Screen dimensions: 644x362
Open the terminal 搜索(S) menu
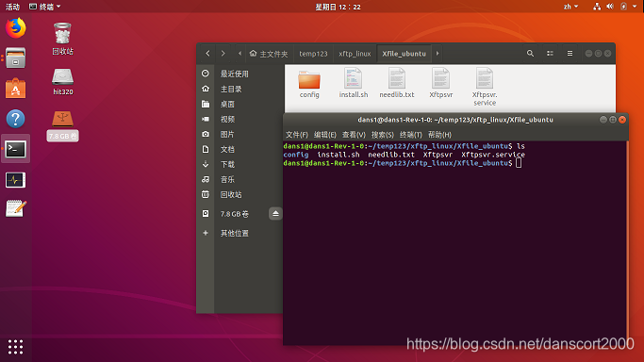[383, 135]
